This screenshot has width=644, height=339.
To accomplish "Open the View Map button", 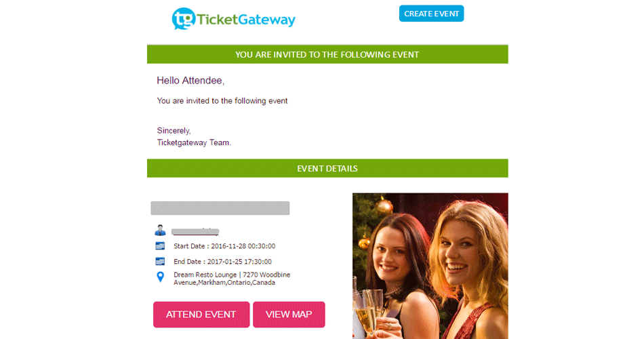I will (x=289, y=315).
